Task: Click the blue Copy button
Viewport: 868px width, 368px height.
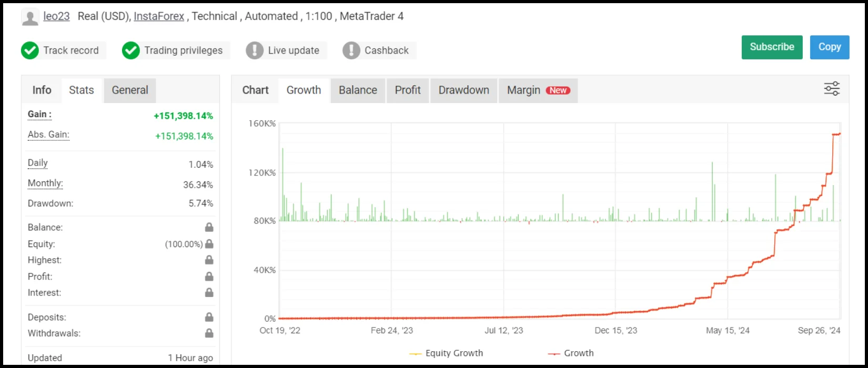Action: click(830, 47)
